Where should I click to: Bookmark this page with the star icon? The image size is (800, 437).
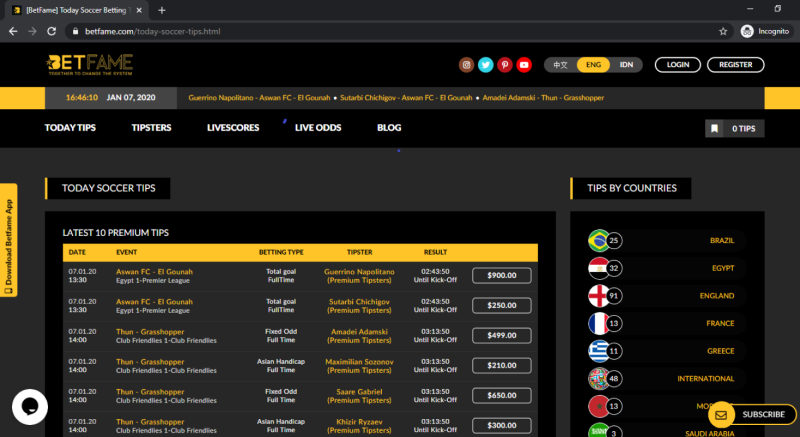coord(723,31)
